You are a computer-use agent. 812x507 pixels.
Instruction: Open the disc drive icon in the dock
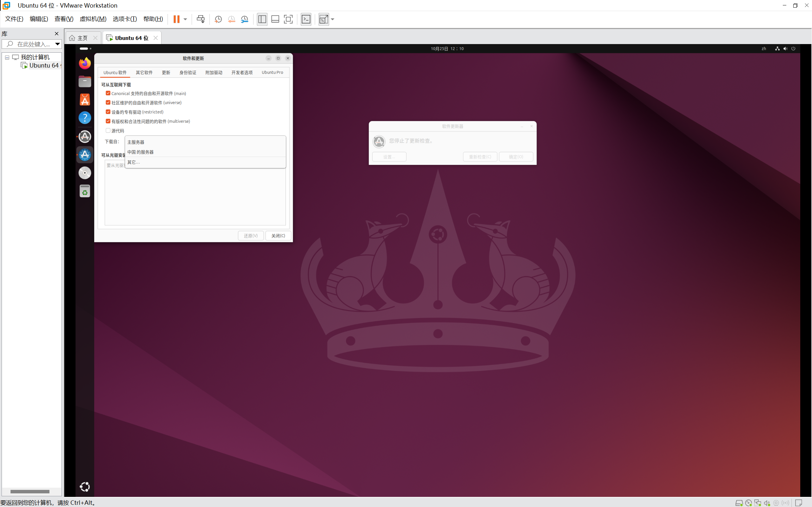85,173
